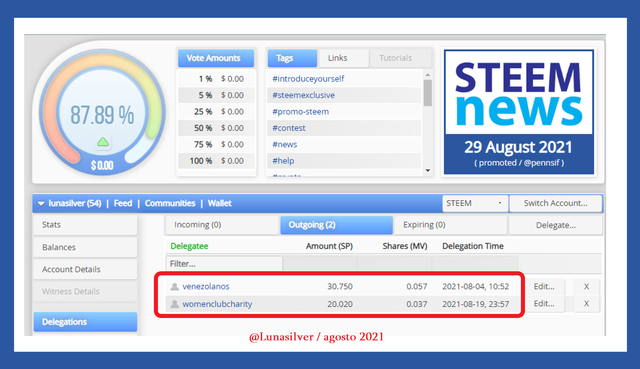Click the 20.020 amount cell
Image resolution: width=640 pixels, height=369 pixels.
point(340,304)
